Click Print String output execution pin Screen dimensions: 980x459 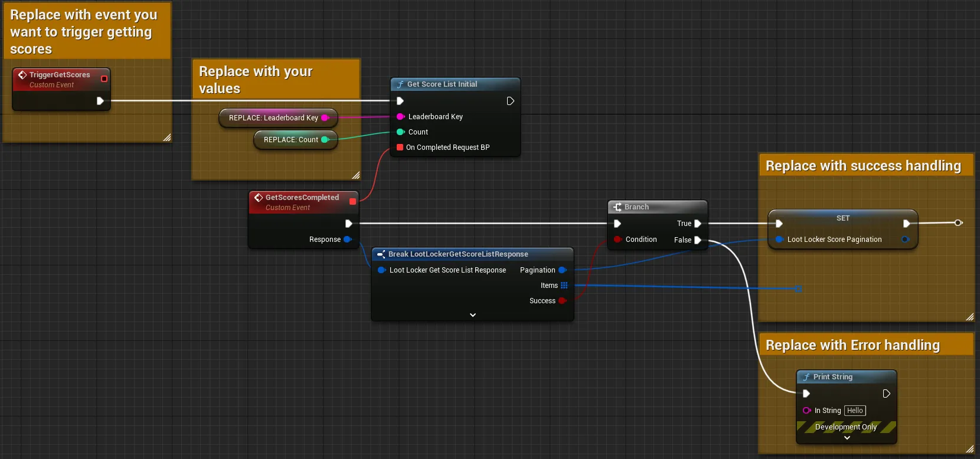pos(887,394)
